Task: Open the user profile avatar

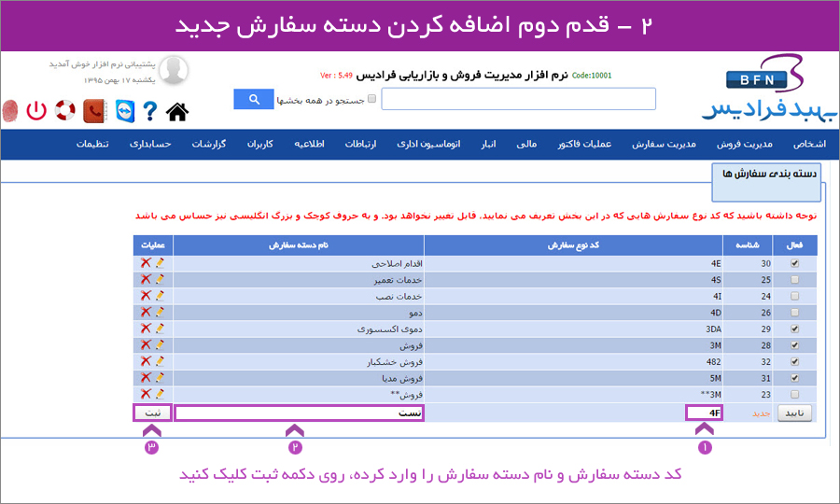Action: pyautogui.click(x=174, y=70)
